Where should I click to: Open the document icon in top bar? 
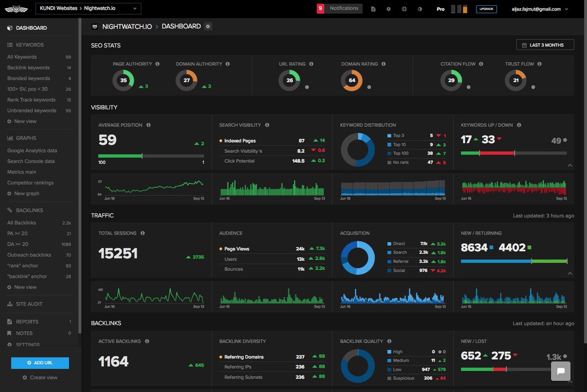coord(373,9)
